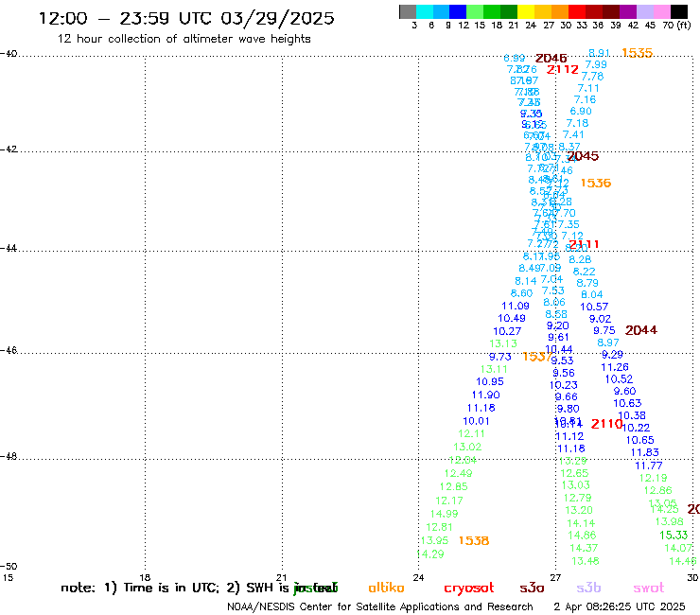Click the wave height value '8.79'

587,283
